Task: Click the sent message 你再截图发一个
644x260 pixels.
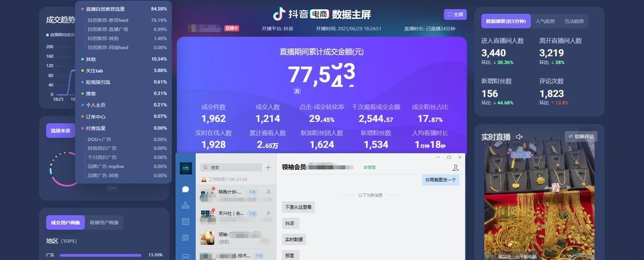Action: (x=441, y=179)
